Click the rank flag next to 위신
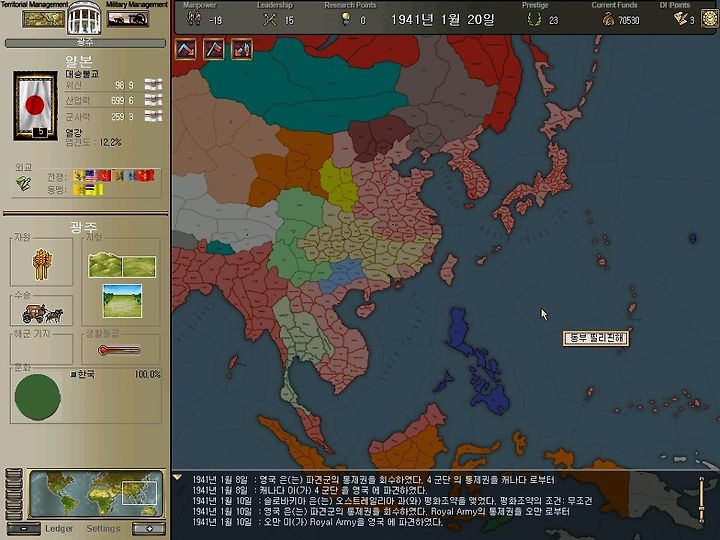Image resolution: width=720 pixels, height=540 pixels. (x=153, y=84)
